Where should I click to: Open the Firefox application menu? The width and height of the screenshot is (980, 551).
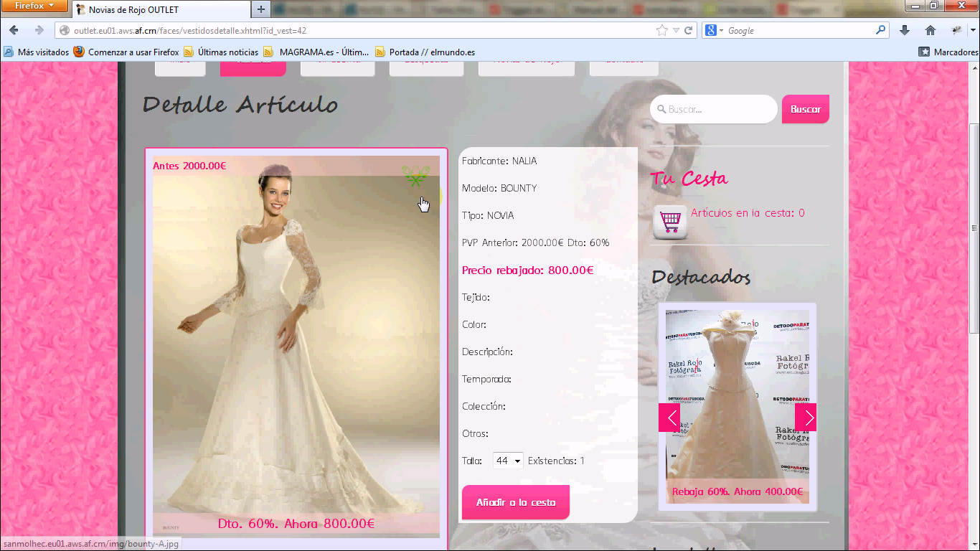click(x=34, y=6)
